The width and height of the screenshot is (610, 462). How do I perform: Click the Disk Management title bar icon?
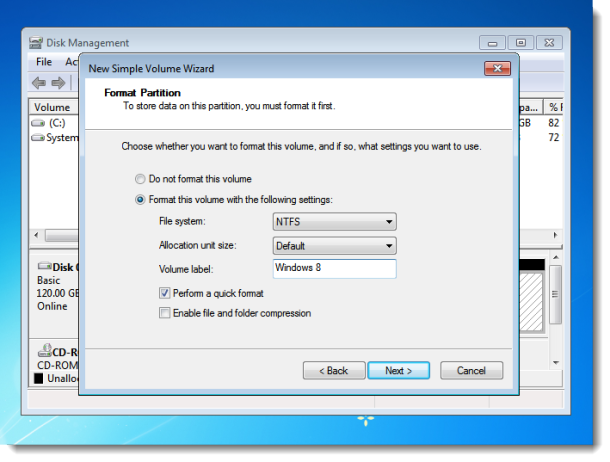click(36, 42)
